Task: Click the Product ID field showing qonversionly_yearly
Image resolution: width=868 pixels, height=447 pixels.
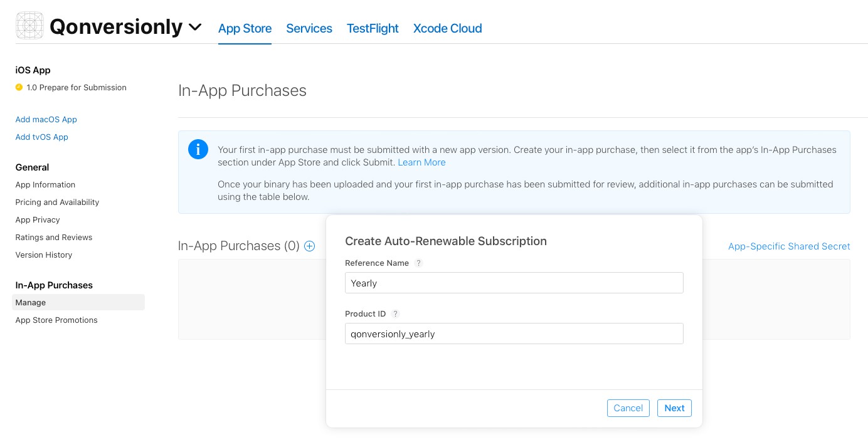Action: click(514, 334)
